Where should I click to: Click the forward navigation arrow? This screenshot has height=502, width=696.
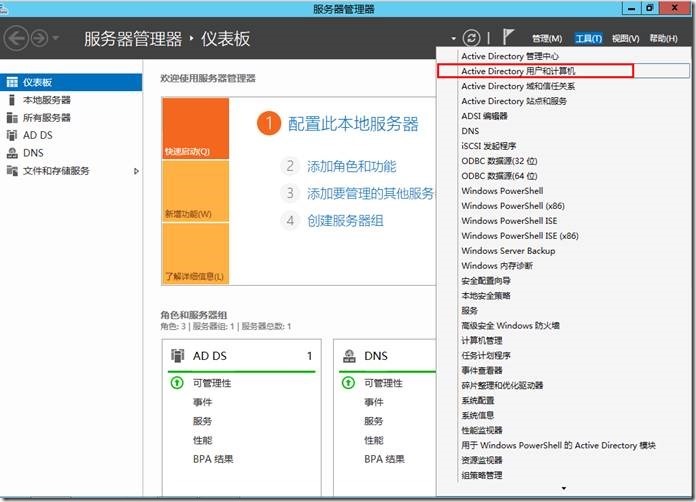pyautogui.click(x=40, y=39)
